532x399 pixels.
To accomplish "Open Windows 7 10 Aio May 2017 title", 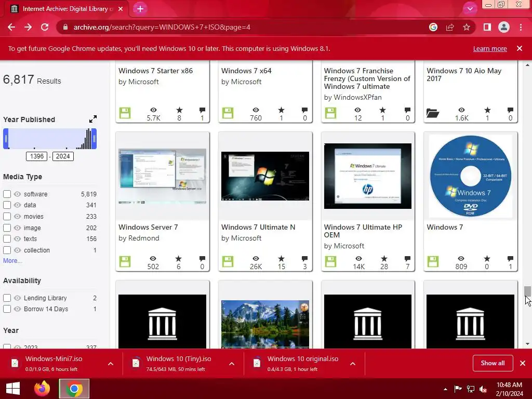I will click(x=464, y=75).
